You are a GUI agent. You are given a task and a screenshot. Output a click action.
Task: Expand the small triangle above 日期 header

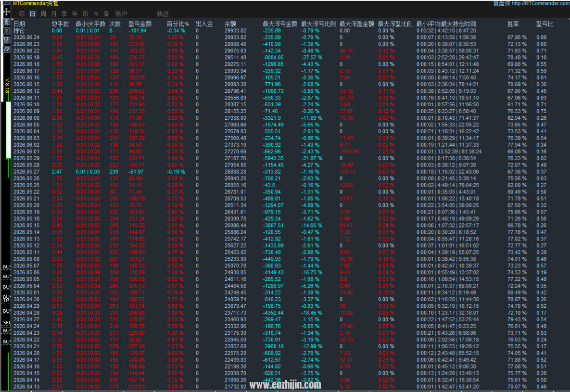[x=12, y=19]
